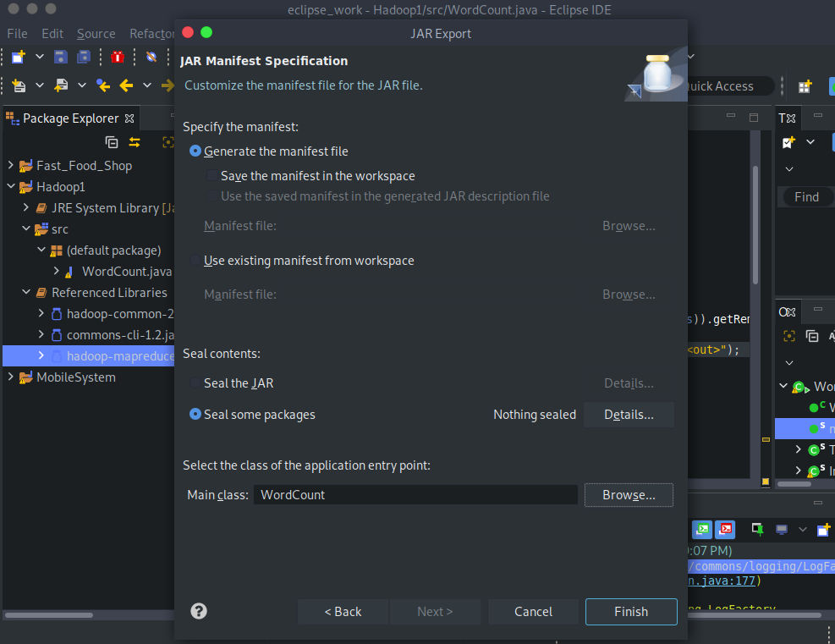Open the JAR Export help icon
This screenshot has height=644, width=835.
(x=199, y=611)
